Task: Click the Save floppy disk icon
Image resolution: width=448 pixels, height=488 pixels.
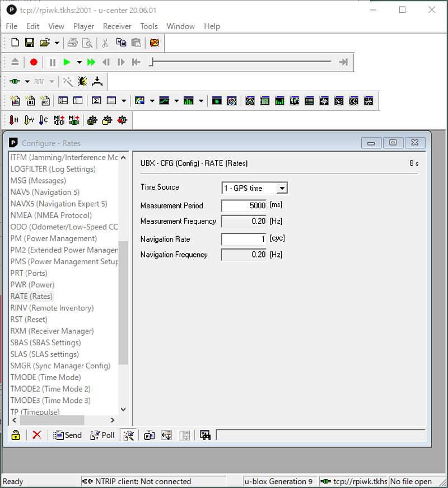Action: click(30, 43)
